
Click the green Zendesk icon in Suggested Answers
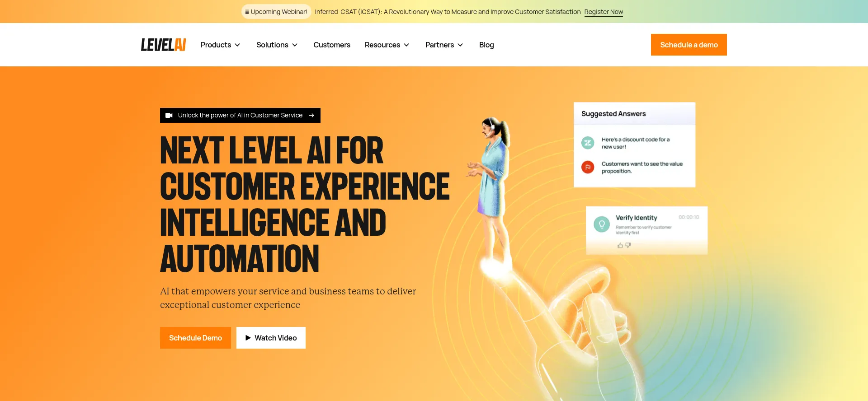[x=588, y=143]
